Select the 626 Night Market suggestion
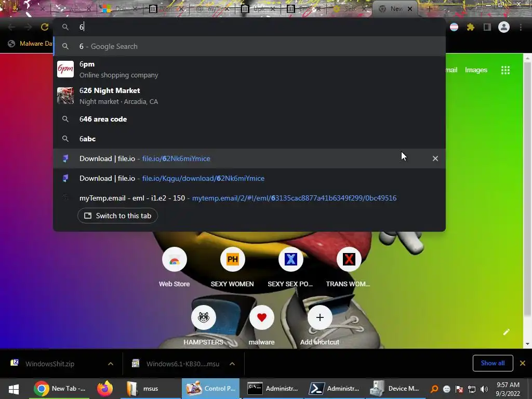This screenshot has height=399, width=532. coord(249,96)
